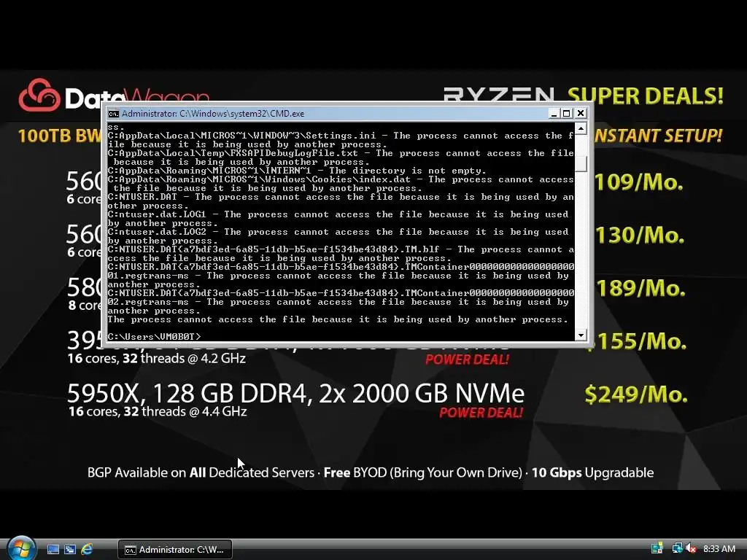Select the Administrator CMD taskbar button
747x560 pixels.
(175, 550)
